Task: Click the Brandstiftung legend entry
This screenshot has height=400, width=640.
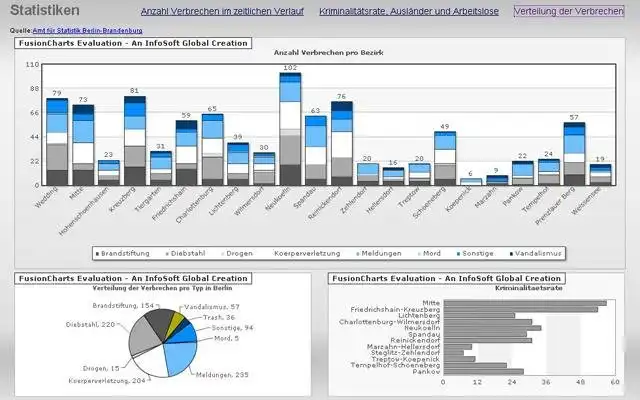Action: tap(122, 253)
